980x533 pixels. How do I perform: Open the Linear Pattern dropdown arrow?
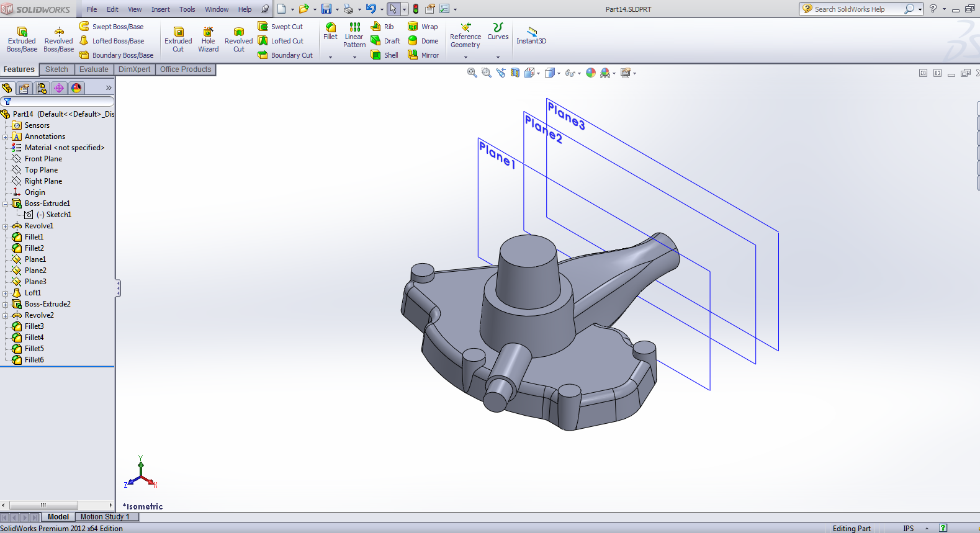354,57
